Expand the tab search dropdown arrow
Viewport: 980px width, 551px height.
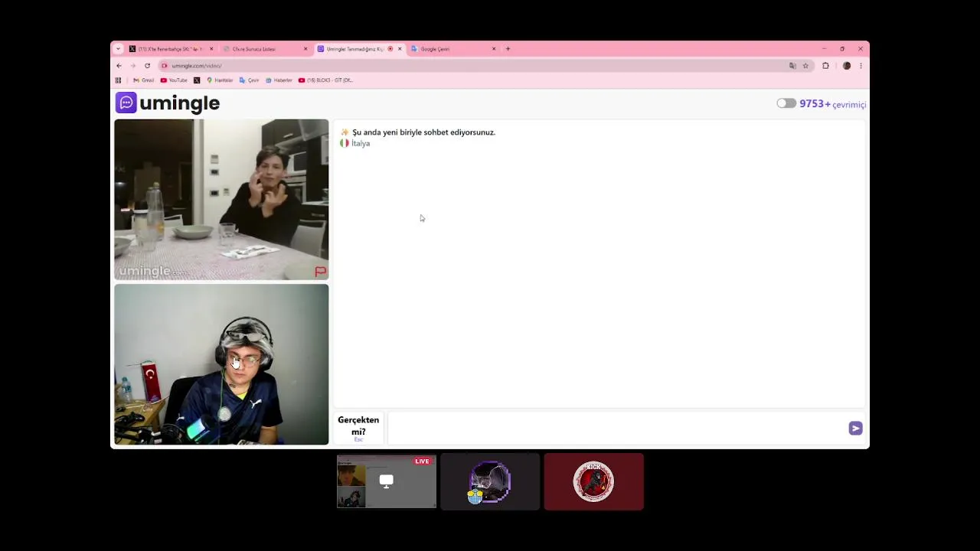tap(118, 49)
